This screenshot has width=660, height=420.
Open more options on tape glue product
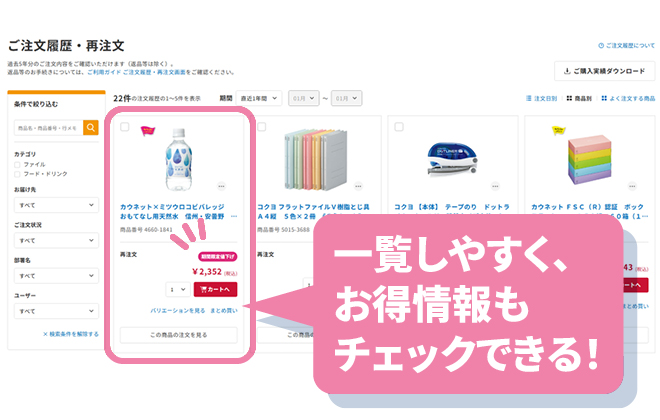494,186
